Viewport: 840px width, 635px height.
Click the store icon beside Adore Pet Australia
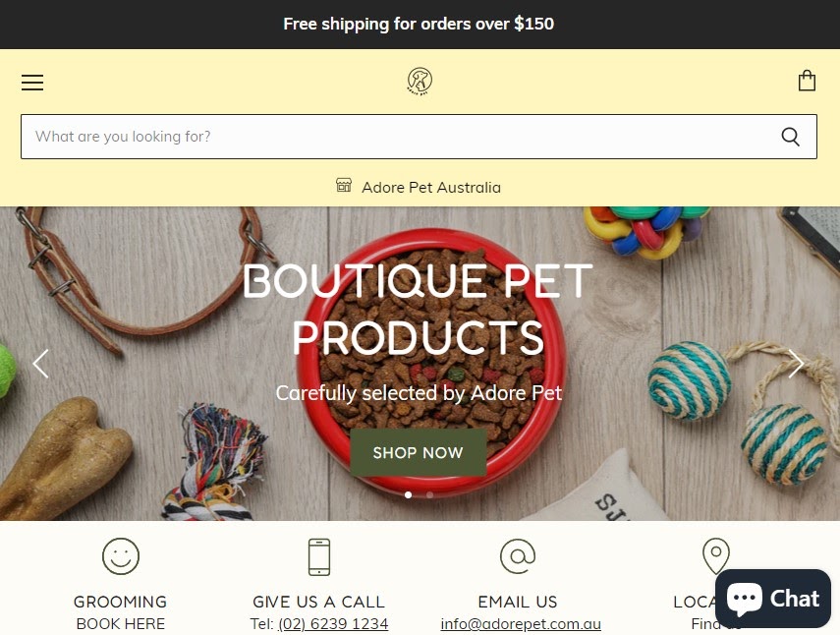click(x=344, y=186)
